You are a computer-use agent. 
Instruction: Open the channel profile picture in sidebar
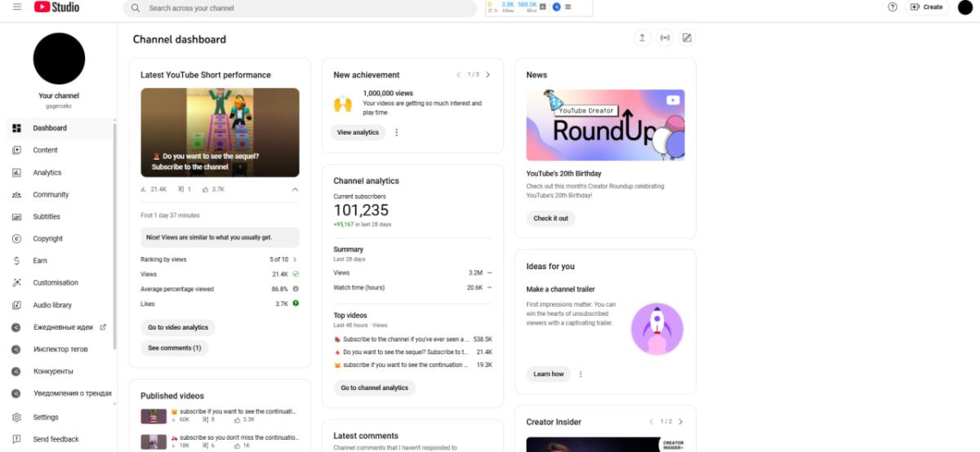[59, 59]
